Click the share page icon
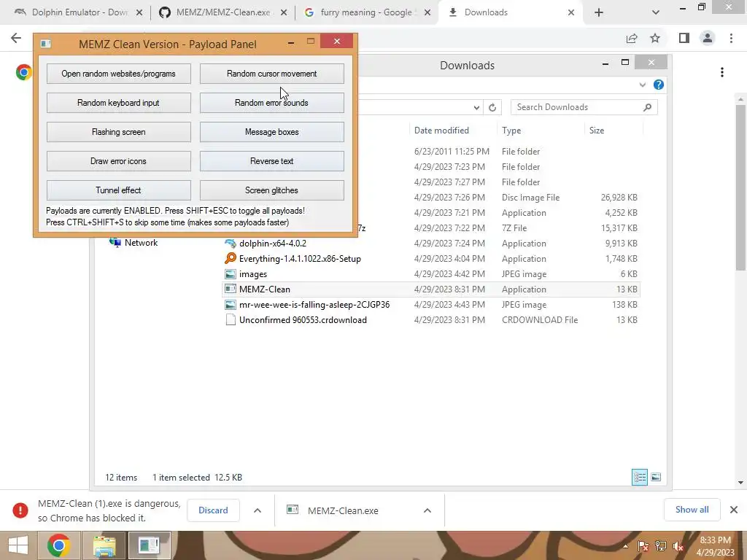The height and width of the screenshot is (560, 747). tap(632, 38)
